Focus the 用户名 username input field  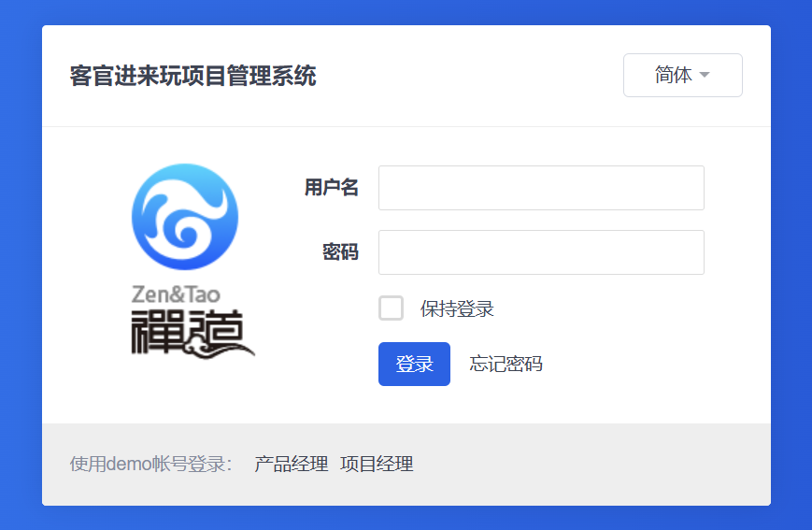click(541, 188)
